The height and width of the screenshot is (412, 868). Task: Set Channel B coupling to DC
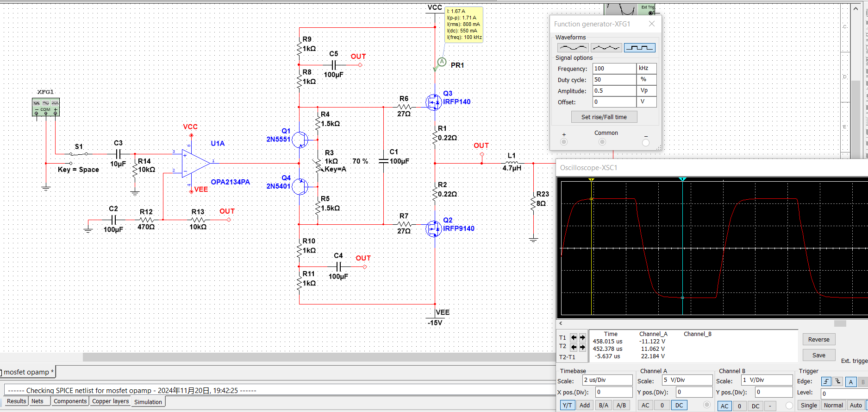pos(756,406)
